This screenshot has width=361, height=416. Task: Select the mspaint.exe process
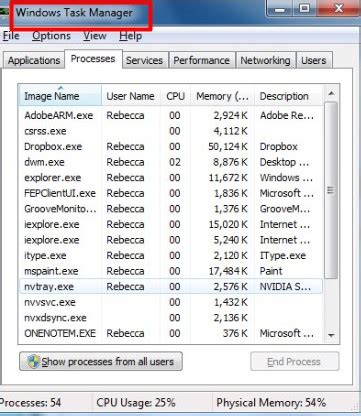coord(171,271)
